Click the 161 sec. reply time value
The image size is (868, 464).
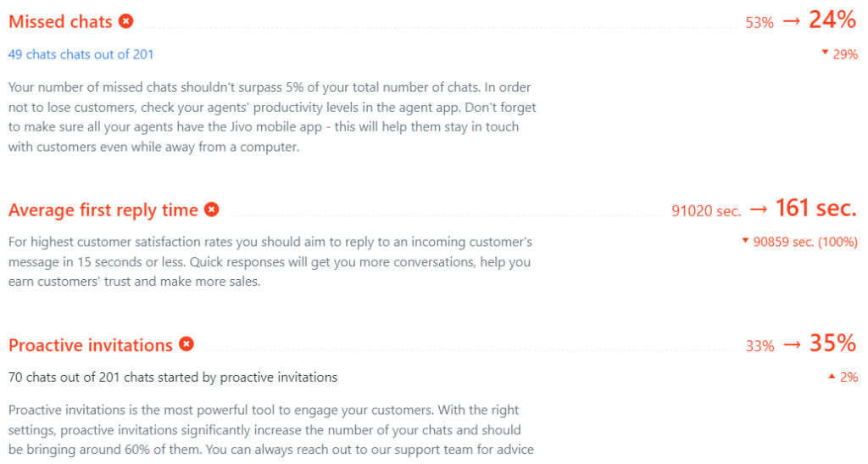click(815, 208)
